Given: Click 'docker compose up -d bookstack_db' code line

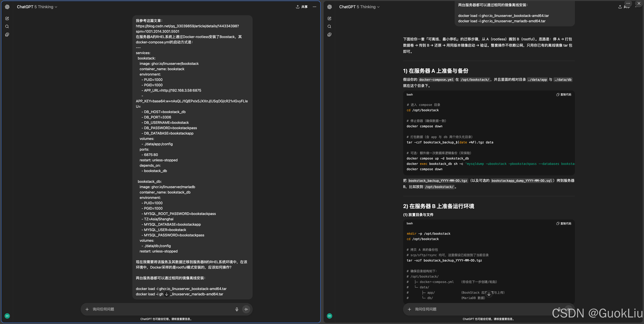Looking at the screenshot, I should tap(438, 158).
